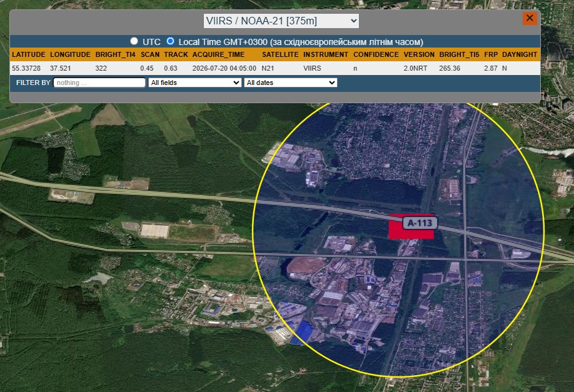Image resolution: width=574 pixels, height=392 pixels.
Task: Click the A-113 road label on map
Action: tap(420, 223)
